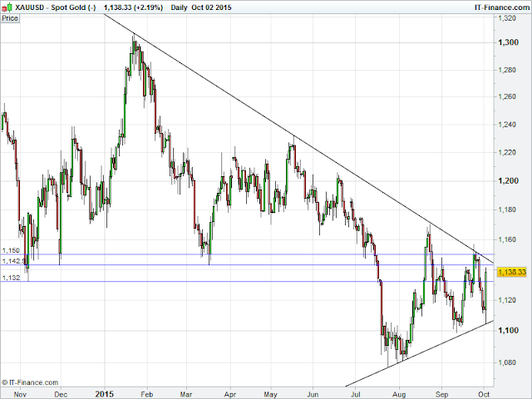Click the 1,300 price axis value
Image resolution: width=532 pixels, height=399 pixels.
coord(508,42)
